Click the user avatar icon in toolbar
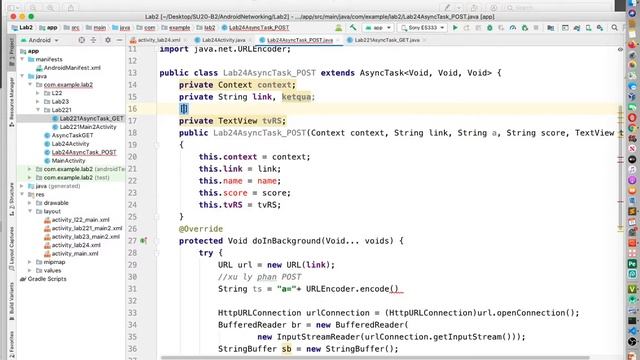 click(338, 28)
